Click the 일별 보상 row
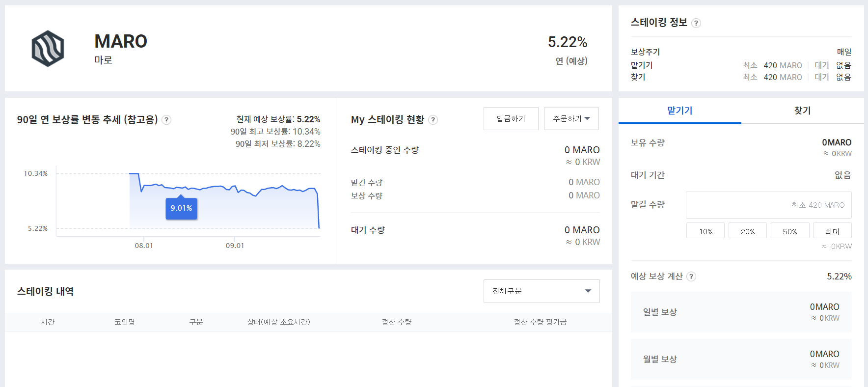Screen dimensions: 868x387 tap(741, 312)
